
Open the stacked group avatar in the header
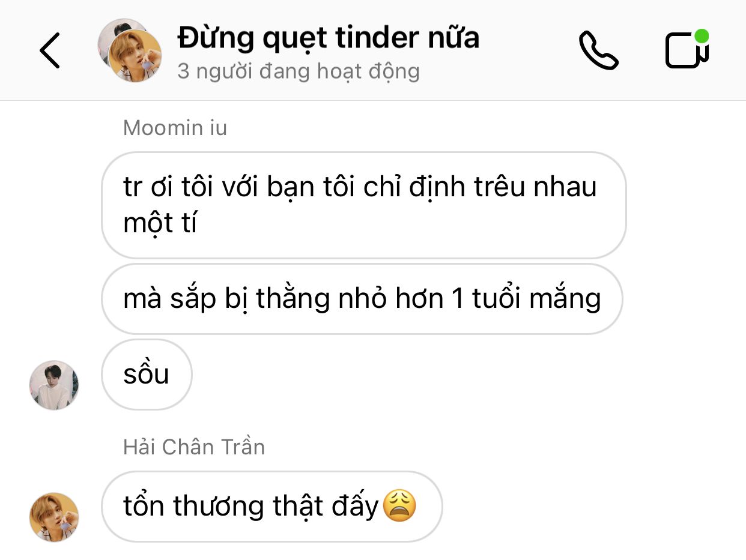(130, 50)
